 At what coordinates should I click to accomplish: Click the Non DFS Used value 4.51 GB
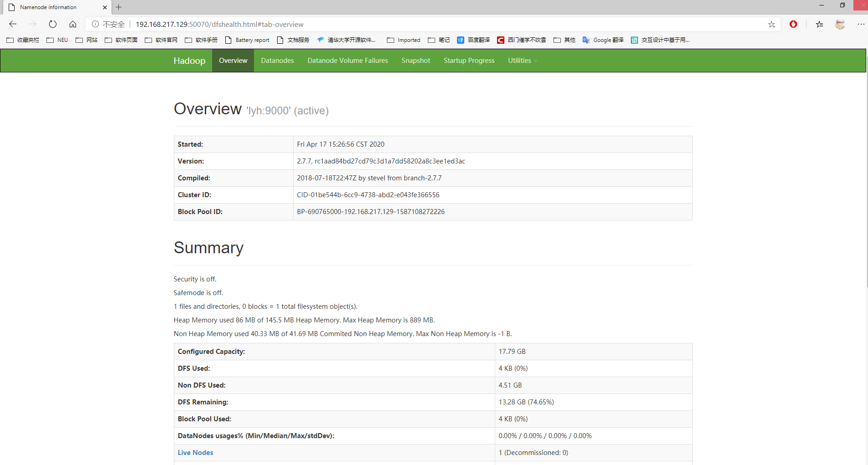coord(510,385)
